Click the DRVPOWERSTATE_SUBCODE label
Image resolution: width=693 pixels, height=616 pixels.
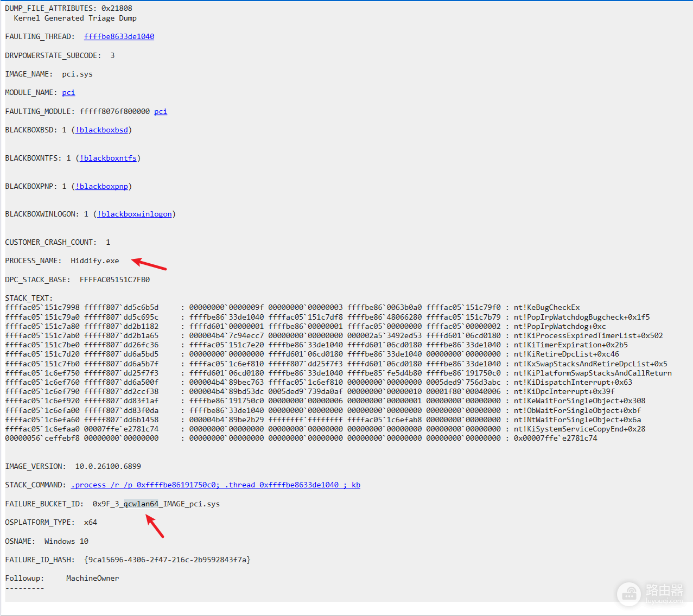[x=53, y=55]
